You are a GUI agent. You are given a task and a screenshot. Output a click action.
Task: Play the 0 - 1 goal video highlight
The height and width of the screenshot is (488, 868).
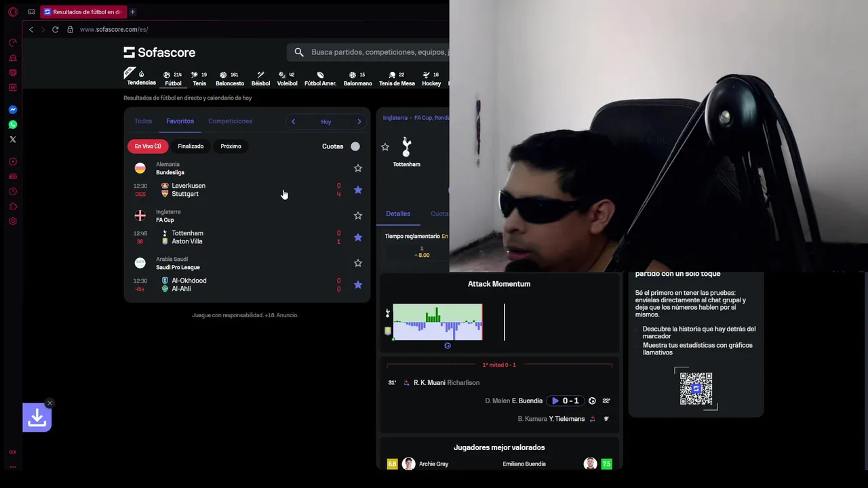(564, 401)
